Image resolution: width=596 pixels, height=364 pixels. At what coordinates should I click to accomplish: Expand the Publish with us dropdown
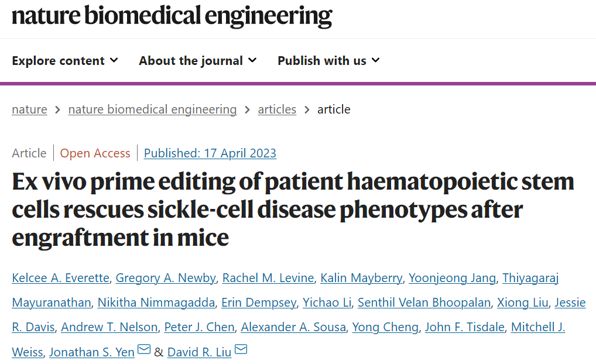pos(328,61)
